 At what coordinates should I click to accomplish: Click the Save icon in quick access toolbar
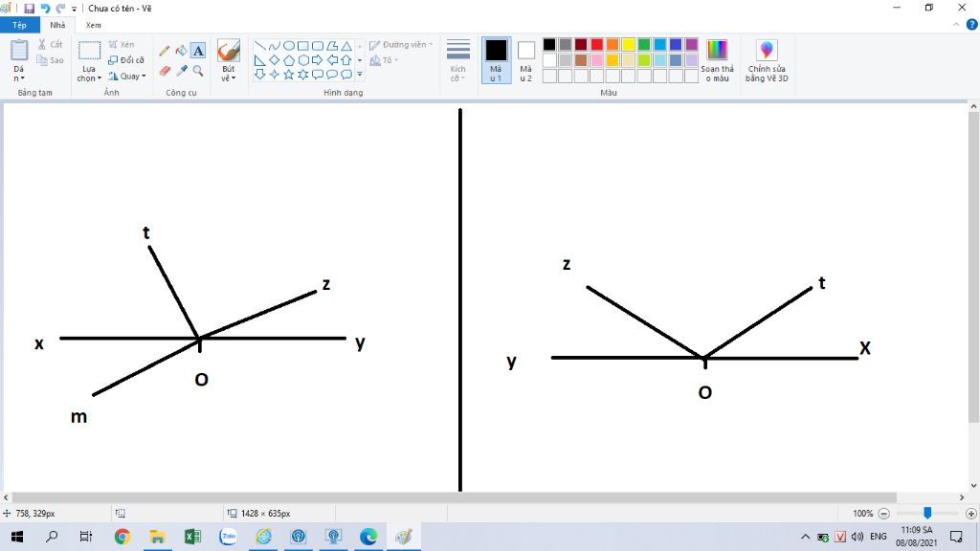tap(30, 8)
